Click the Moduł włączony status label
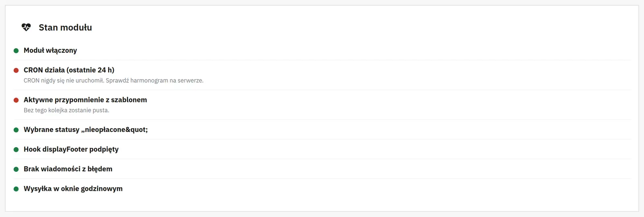 click(50, 50)
